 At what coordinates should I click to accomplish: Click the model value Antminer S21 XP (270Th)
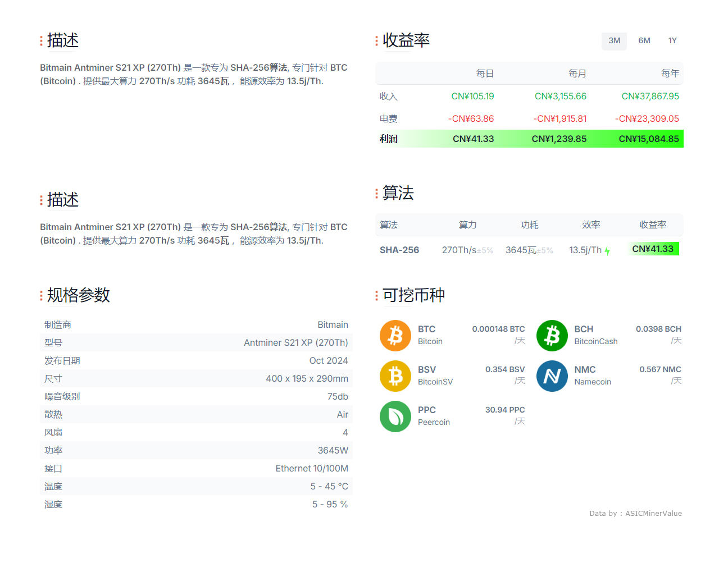pyautogui.click(x=296, y=343)
